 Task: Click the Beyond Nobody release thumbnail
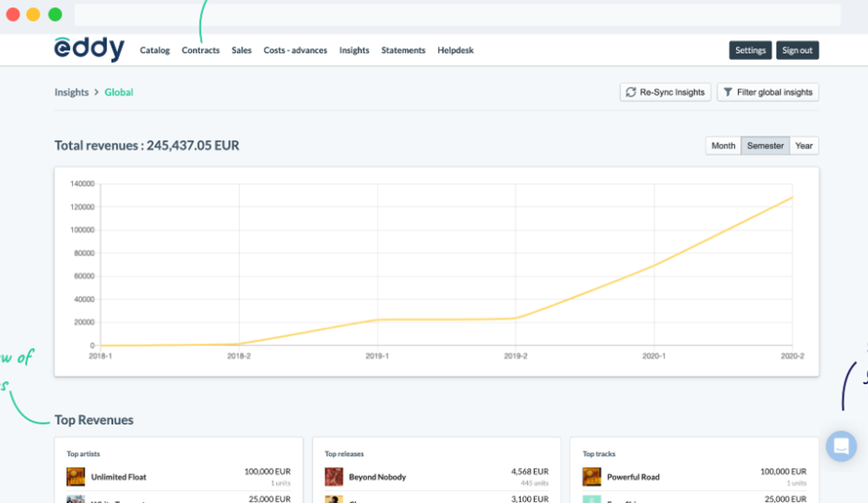point(334,477)
